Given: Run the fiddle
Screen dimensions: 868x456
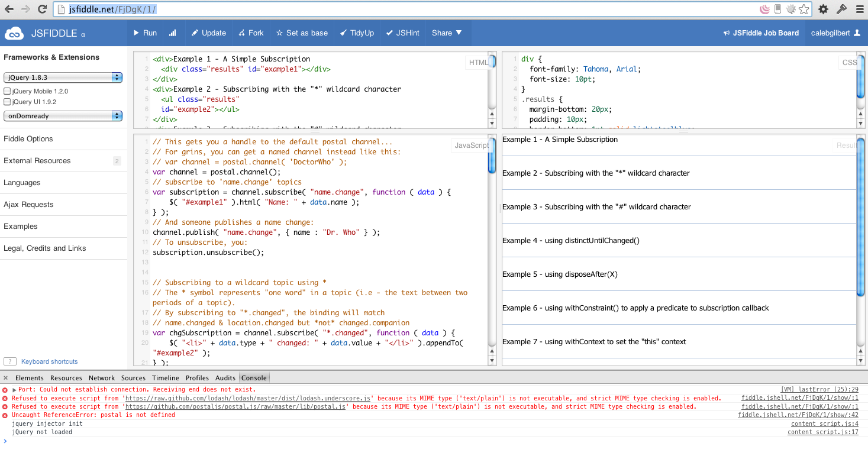Looking at the screenshot, I should pos(145,33).
